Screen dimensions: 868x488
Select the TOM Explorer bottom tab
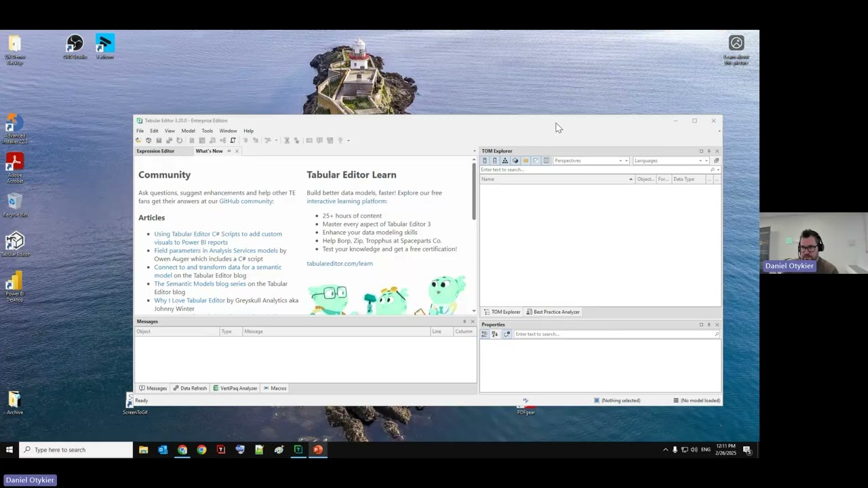coord(502,312)
